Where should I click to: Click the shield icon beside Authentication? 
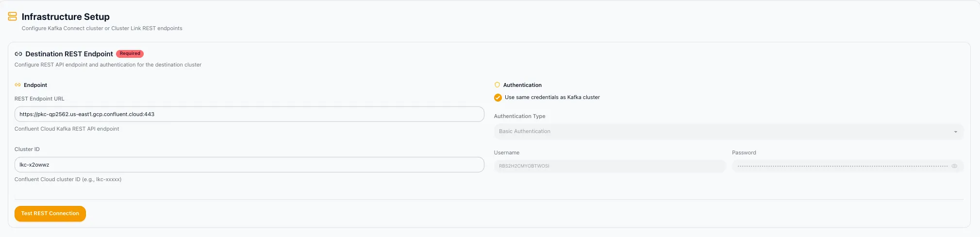(x=497, y=85)
